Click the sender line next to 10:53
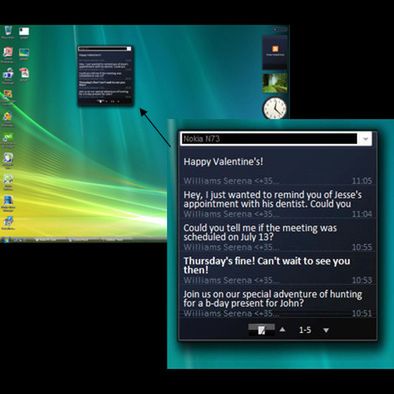Screen dimensions: 394x394 coord(231,280)
